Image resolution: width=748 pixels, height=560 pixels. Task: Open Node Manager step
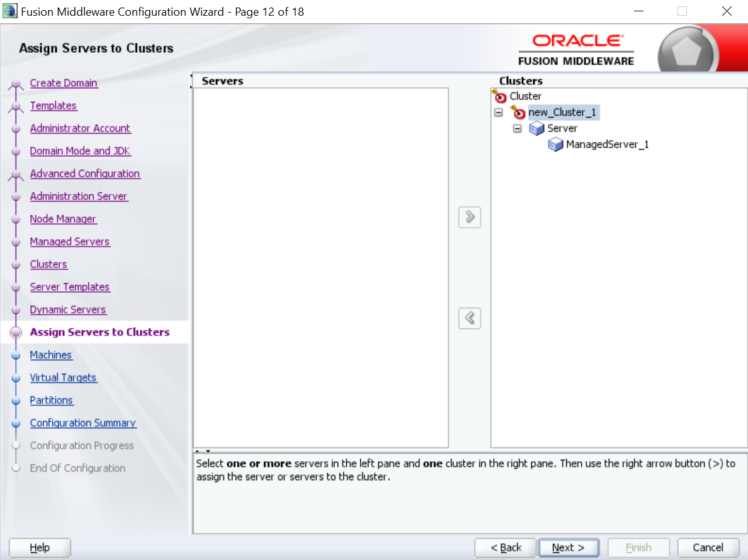pyautogui.click(x=63, y=219)
